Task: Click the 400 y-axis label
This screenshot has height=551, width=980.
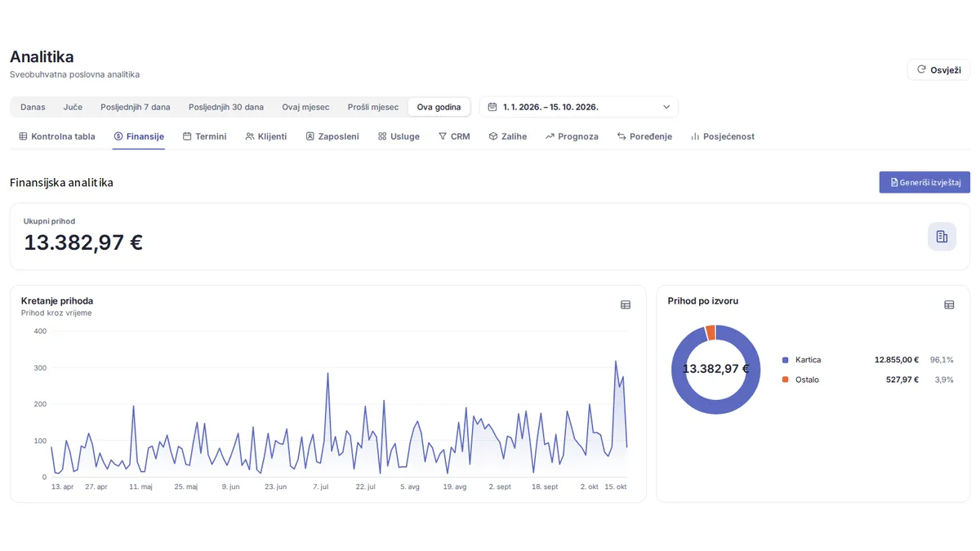Action: point(40,331)
